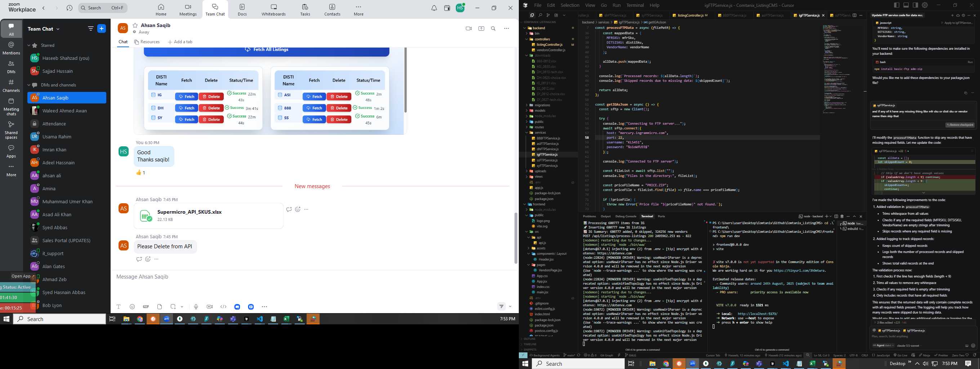Image resolution: width=980 pixels, height=369 pixels.
Task: Open text formatting in Zoom composer
Action: click(x=119, y=307)
